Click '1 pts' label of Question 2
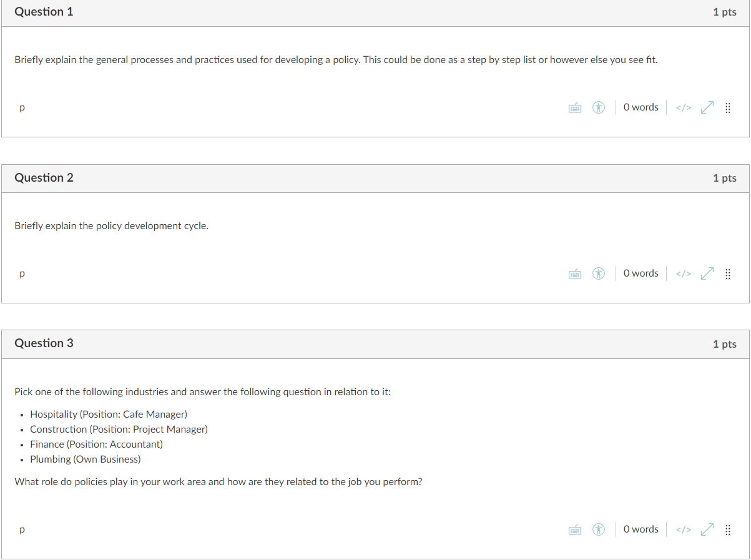The image size is (751, 560). [725, 179]
